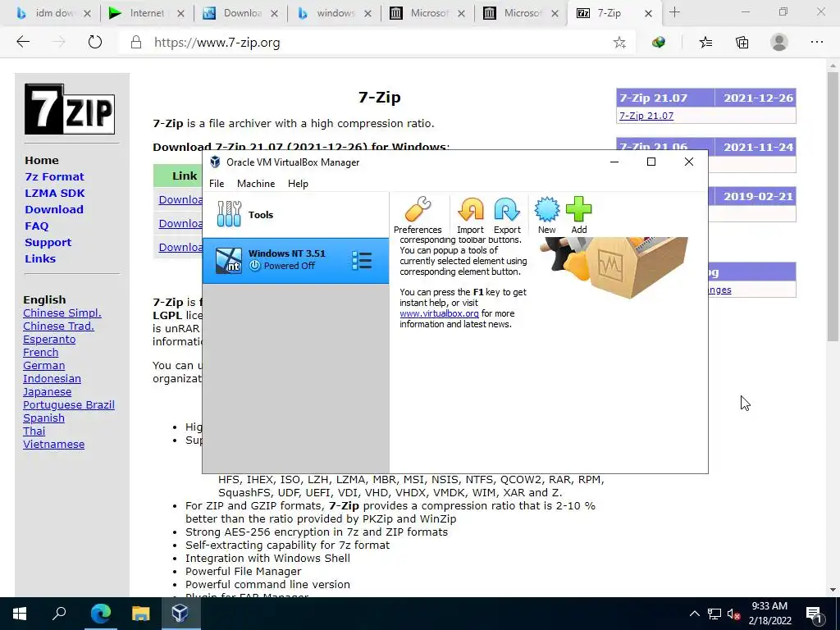Viewport: 840px width, 630px height.
Task: Select the Tools entry in VirtualBox
Action: (295, 214)
